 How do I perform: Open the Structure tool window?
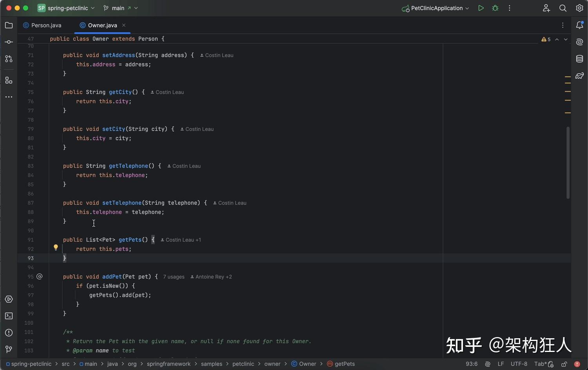9,80
